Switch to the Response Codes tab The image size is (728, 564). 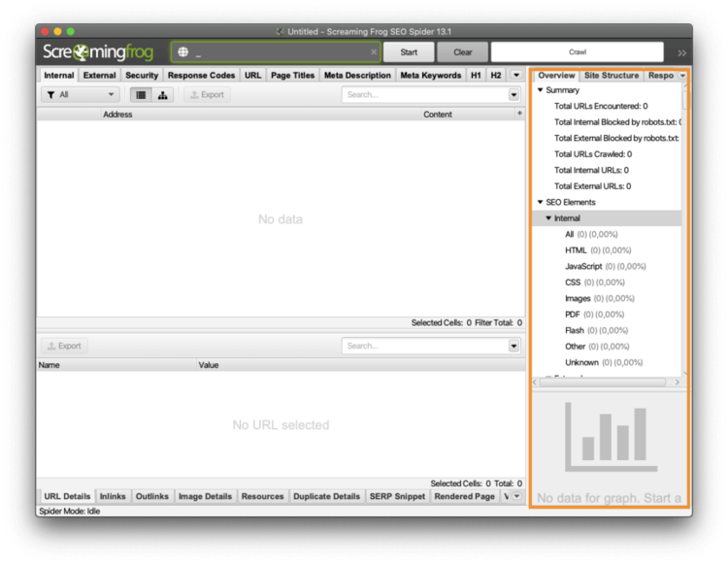pyautogui.click(x=201, y=75)
